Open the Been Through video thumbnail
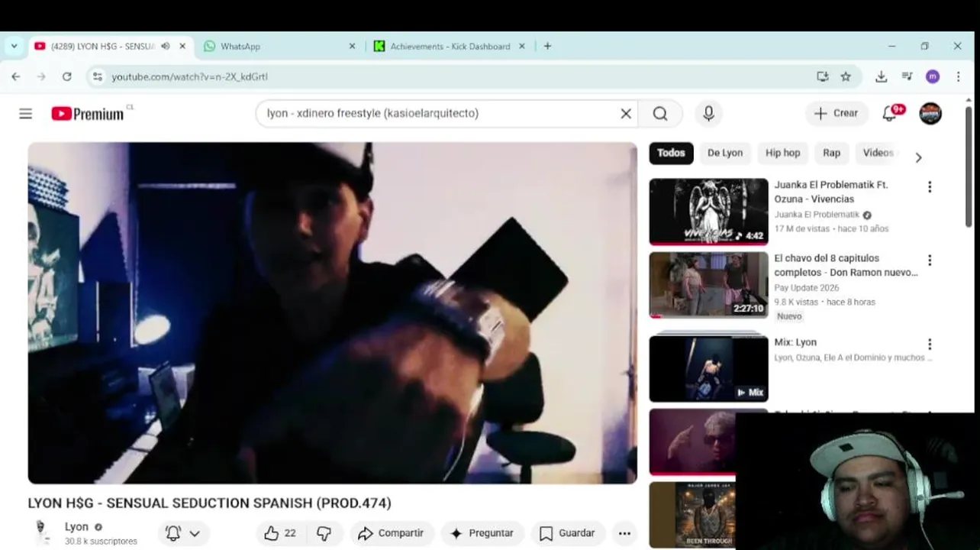Screen dimensions: 980x550 pyautogui.click(x=692, y=515)
